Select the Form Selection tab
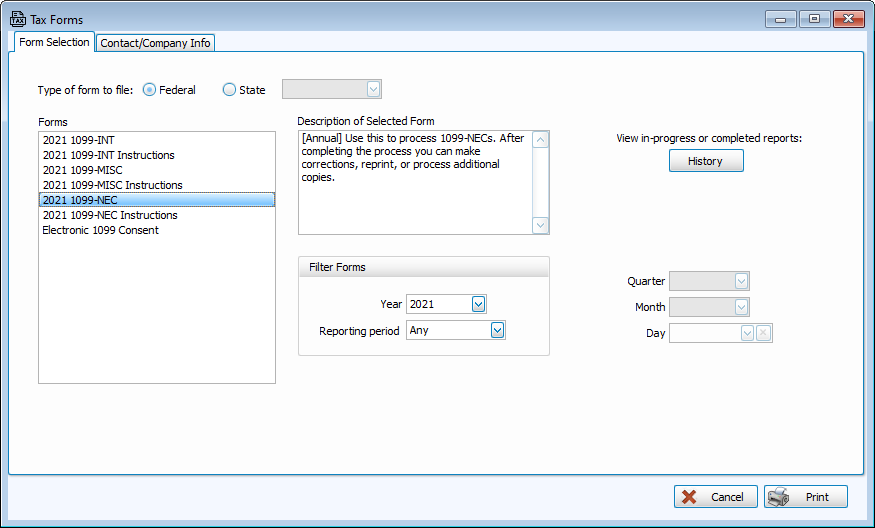 point(54,42)
